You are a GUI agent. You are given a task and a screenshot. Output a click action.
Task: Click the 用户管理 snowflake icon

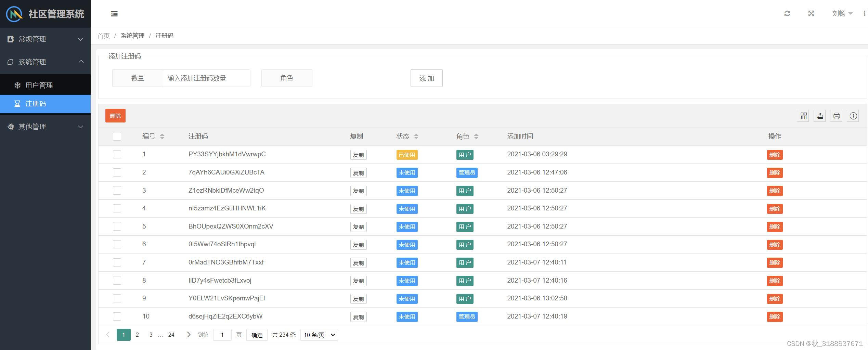(17, 85)
